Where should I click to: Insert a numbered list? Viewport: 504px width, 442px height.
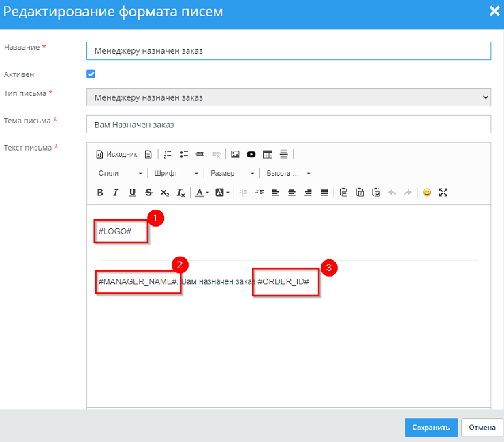click(x=168, y=155)
